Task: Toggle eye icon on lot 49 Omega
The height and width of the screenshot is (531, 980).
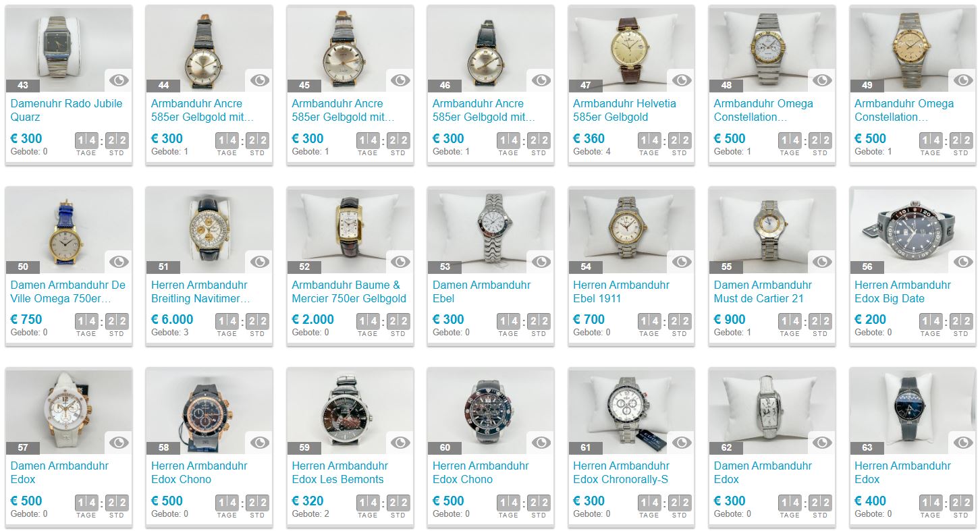Action: (x=963, y=80)
